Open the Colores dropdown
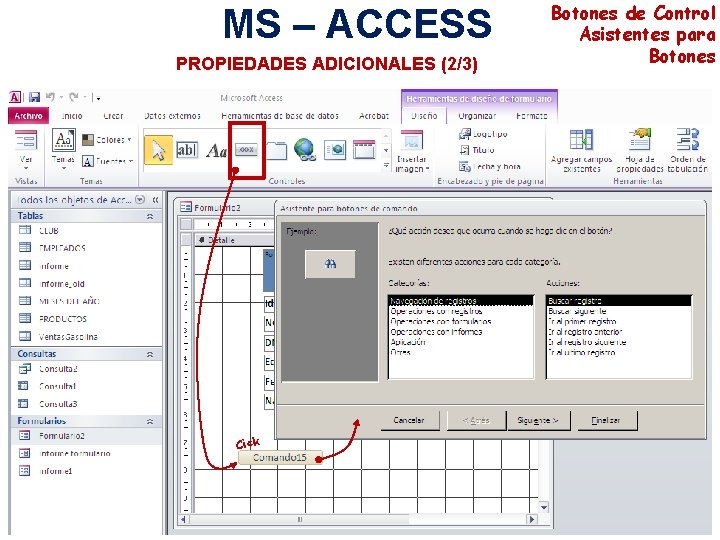The width and height of the screenshot is (720, 540). tap(107, 140)
